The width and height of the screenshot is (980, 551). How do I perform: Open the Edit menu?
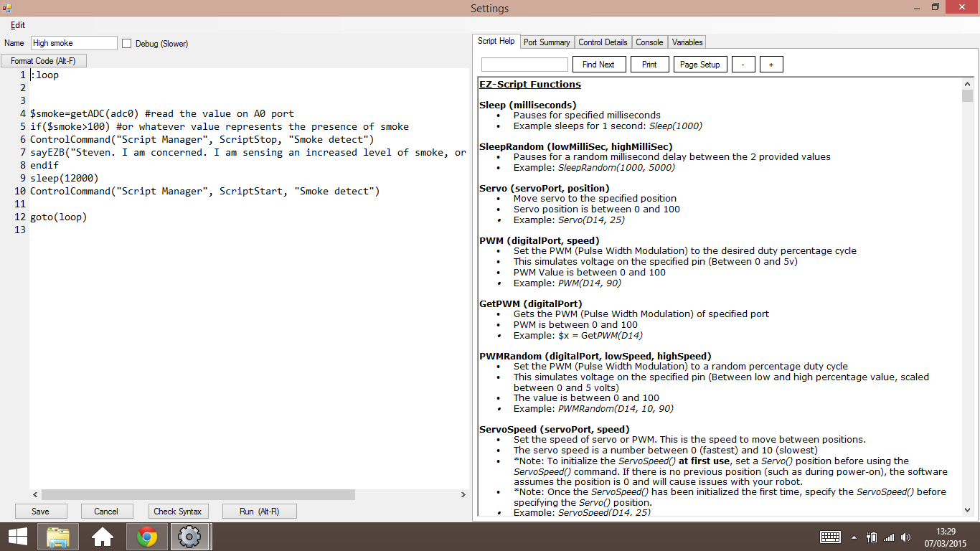point(17,25)
